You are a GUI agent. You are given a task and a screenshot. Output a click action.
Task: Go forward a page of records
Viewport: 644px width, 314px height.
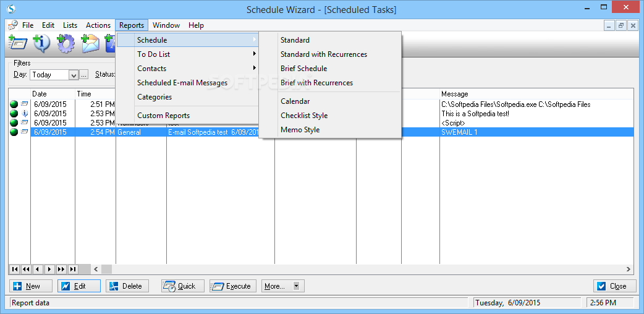[61, 269]
